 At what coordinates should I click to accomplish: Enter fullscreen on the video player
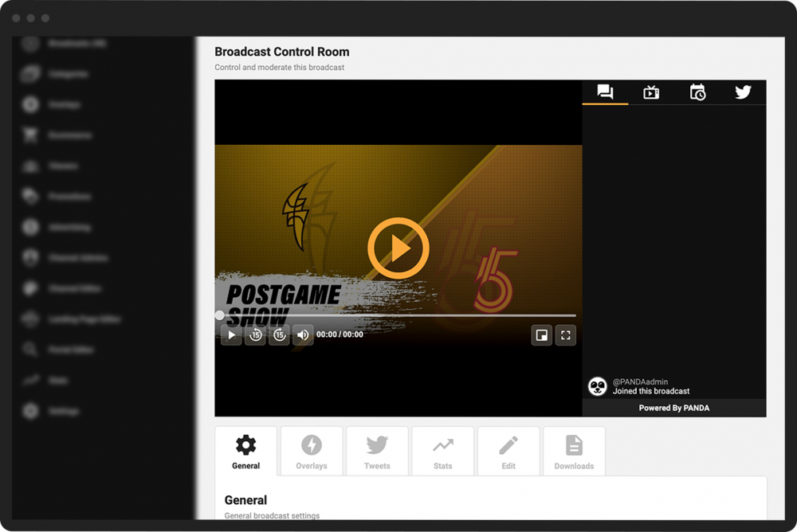pos(566,335)
